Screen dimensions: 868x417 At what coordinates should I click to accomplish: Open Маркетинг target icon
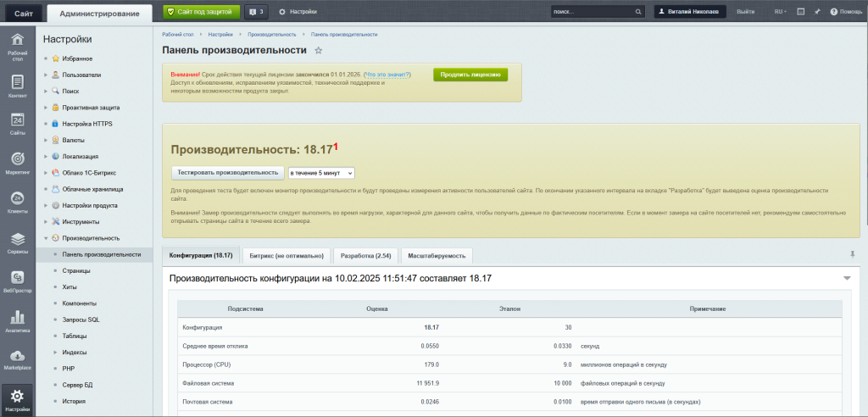click(18, 165)
